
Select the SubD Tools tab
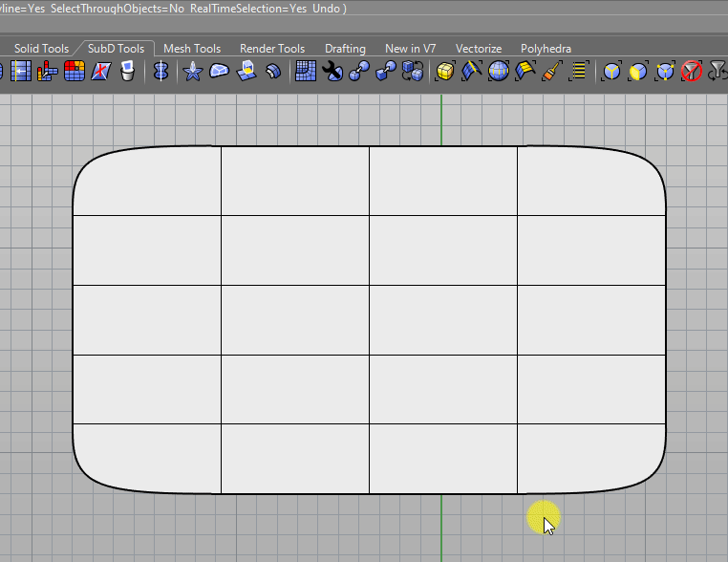116,49
